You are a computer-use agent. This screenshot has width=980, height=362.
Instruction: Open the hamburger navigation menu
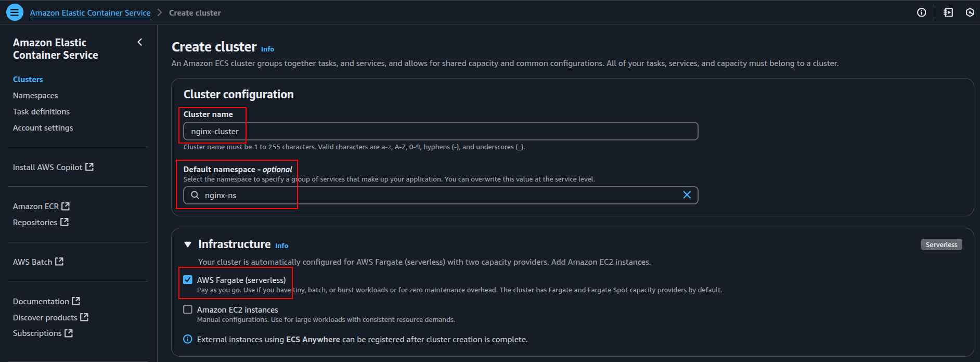click(15, 12)
